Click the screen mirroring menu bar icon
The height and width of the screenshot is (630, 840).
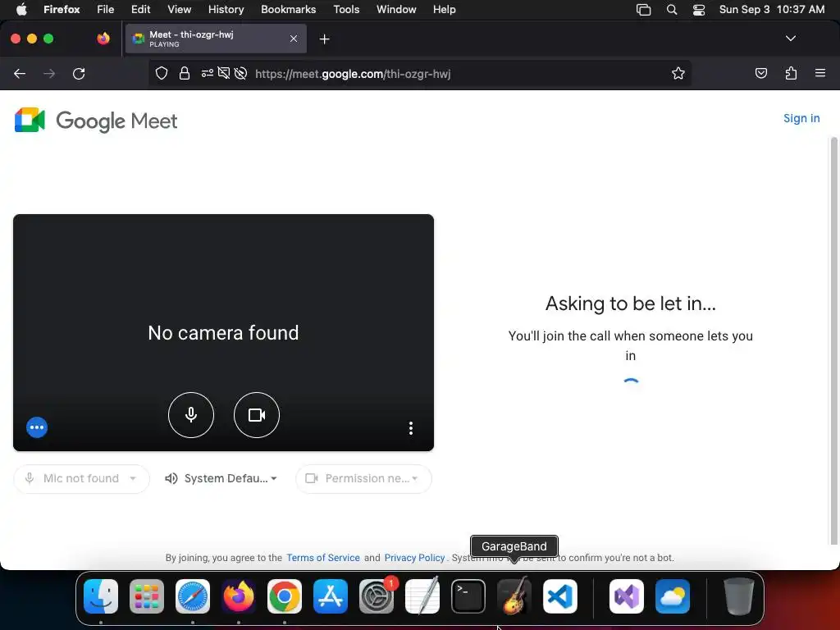(x=643, y=10)
